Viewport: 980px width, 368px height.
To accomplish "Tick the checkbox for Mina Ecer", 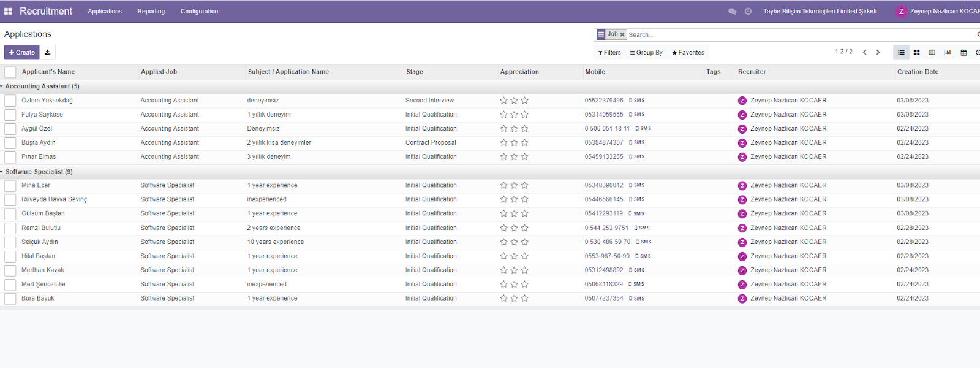I will (x=10, y=186).
